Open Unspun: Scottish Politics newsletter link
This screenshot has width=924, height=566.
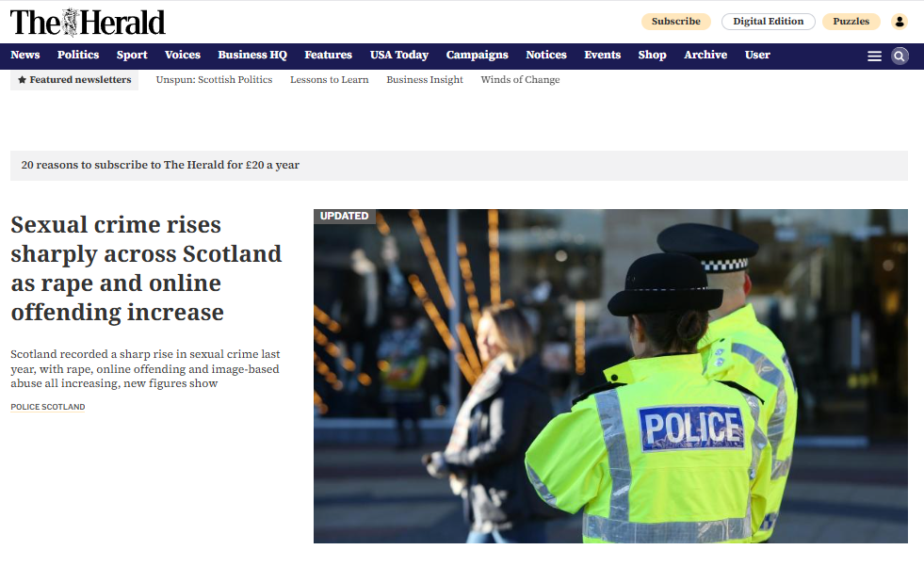click(214, 80)
